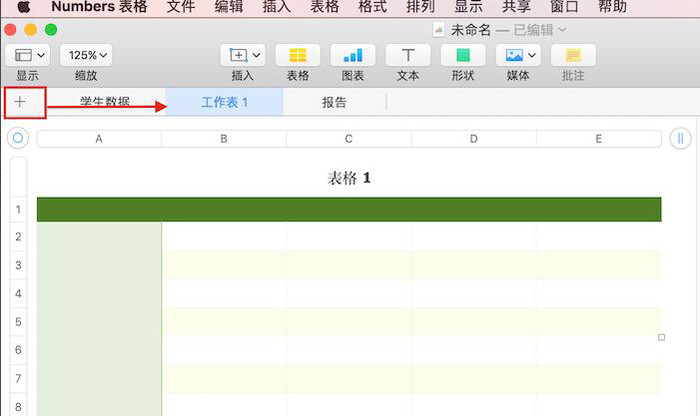Expand the document title 未命名 dropdown chevron
Viewport: 700px width, 416px height.
click(562, 29)
